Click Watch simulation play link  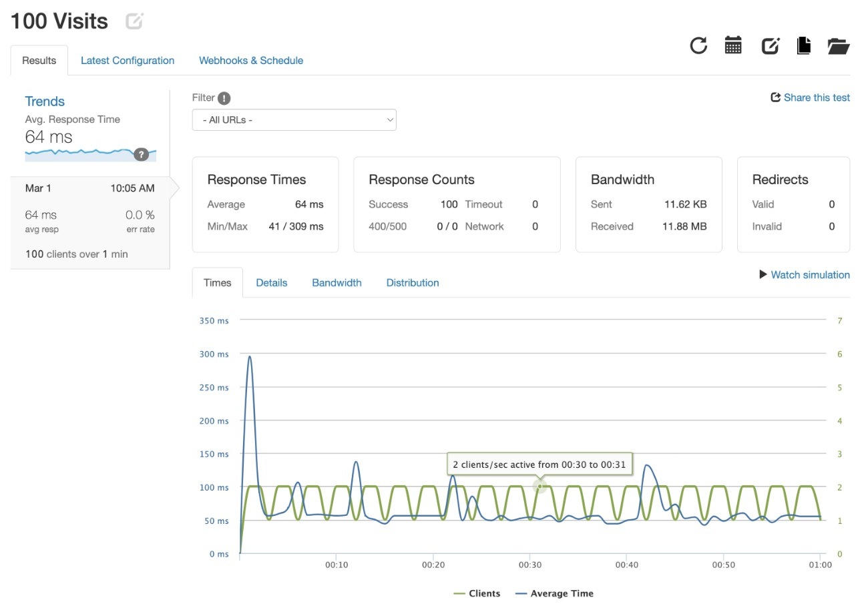coord(805,274)
